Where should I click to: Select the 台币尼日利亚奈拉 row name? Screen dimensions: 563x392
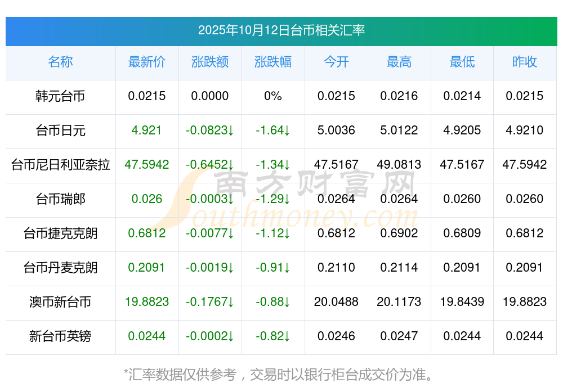60,165
